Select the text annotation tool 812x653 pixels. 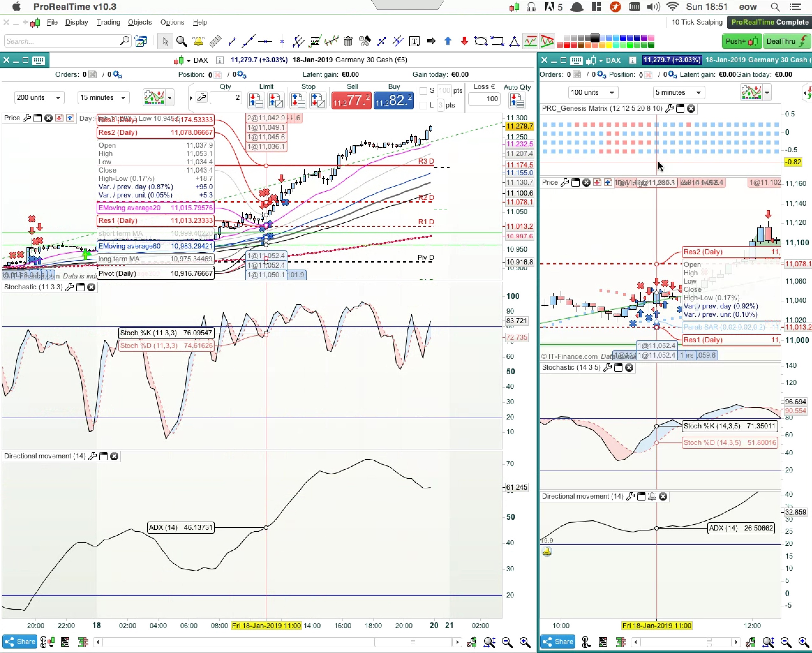tap(414, 41)
